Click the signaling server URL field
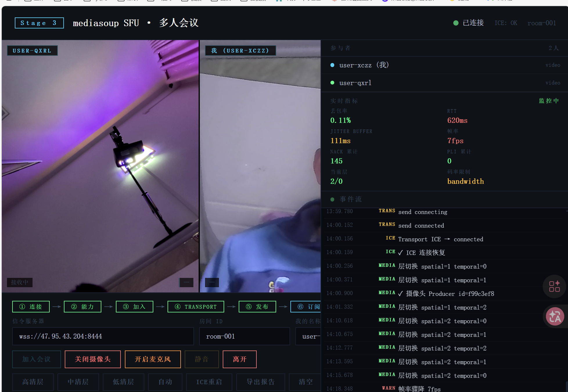This screenshot has width=568, height=392. [103, 336]
